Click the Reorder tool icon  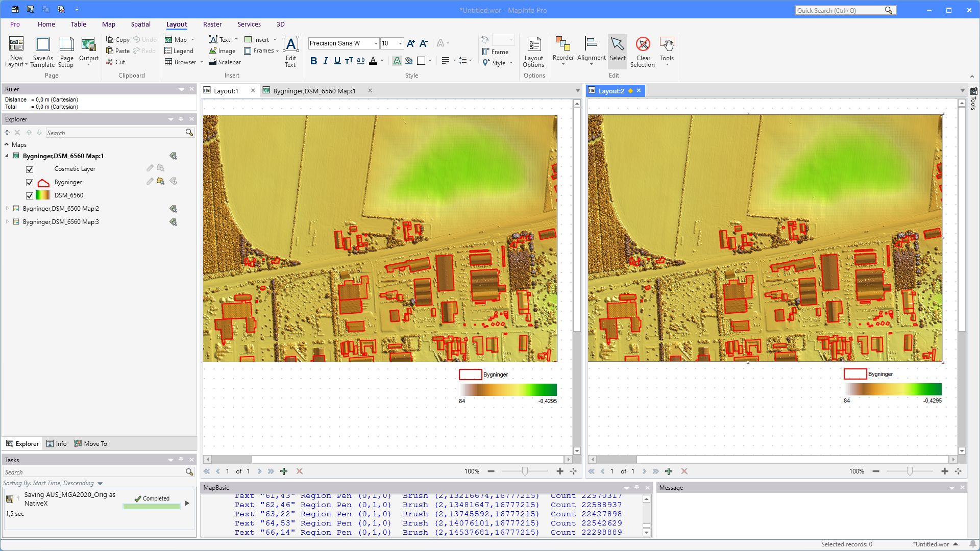(x=563, y=45)
